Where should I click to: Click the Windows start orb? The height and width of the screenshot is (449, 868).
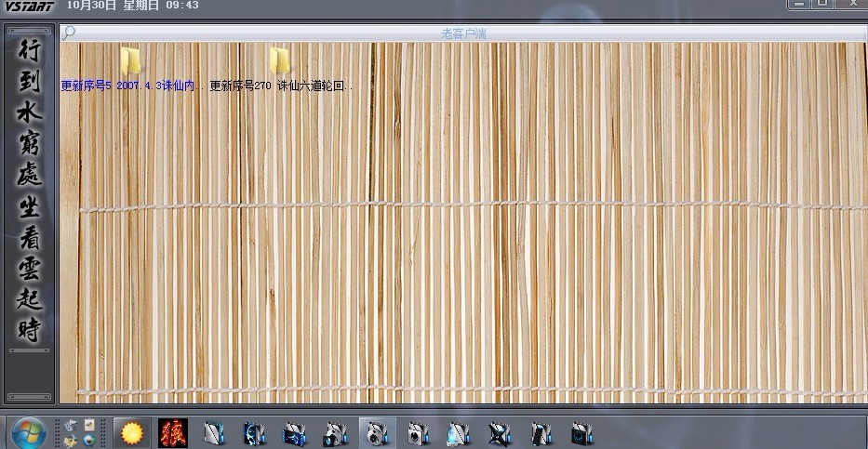tap(28, 432)
